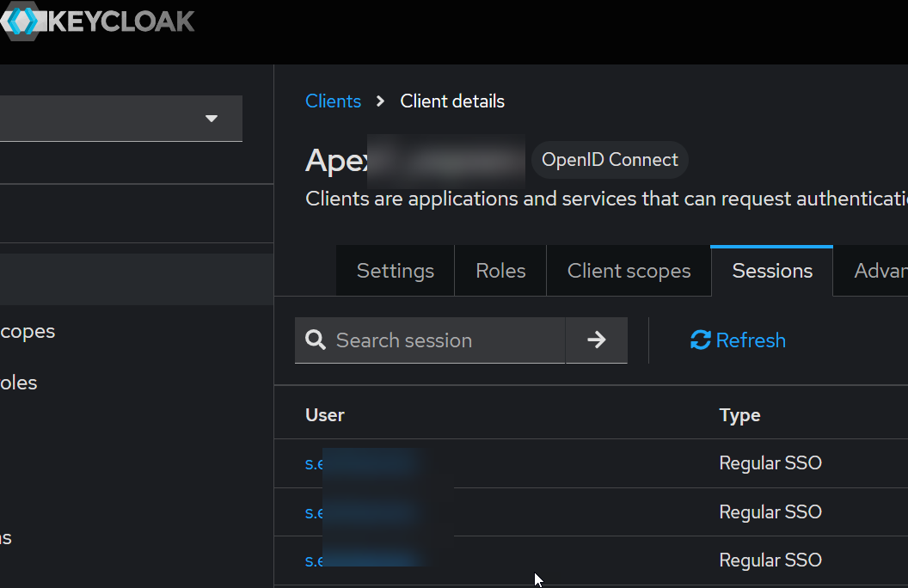Open the Realm roles sidebar item
This screenshot has width=908, height=588.
point(137,383)
